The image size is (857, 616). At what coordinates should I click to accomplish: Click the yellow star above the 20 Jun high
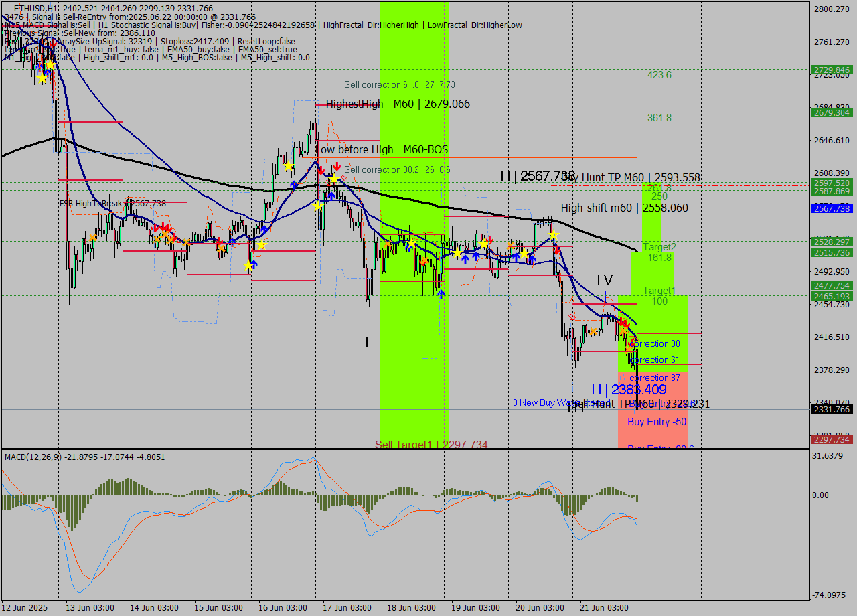pos(554,234)
